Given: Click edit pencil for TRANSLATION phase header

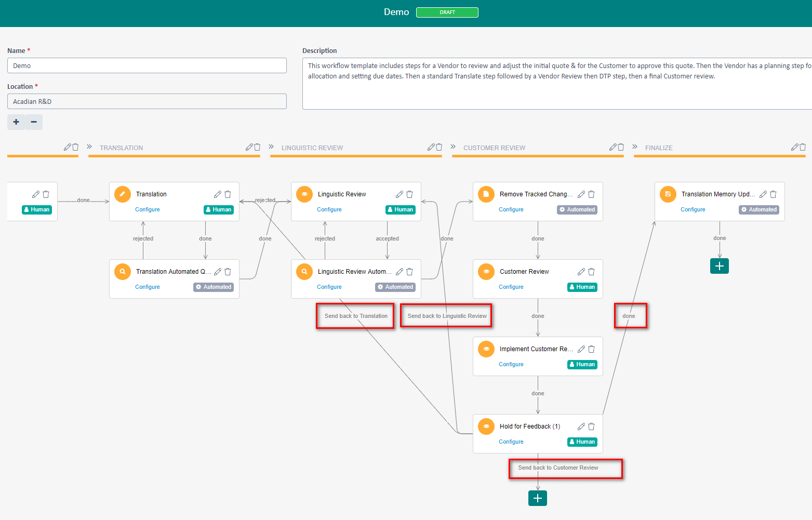Looking at the screenshot, I should (249, 147).
